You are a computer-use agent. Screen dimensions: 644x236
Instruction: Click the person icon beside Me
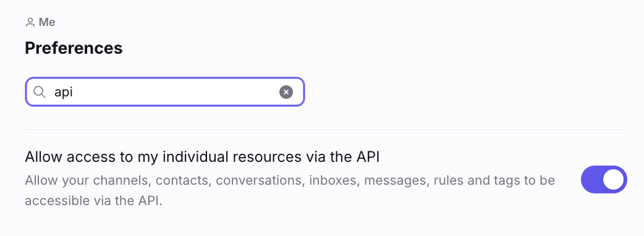tap(30, 22)
